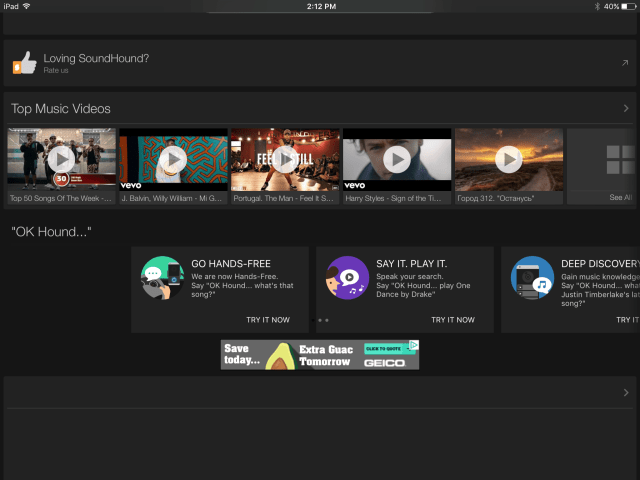Tap J. Balvin, Willy William caption
The width and height of the screenshot is (640, 480).
[x=171, y=198]
